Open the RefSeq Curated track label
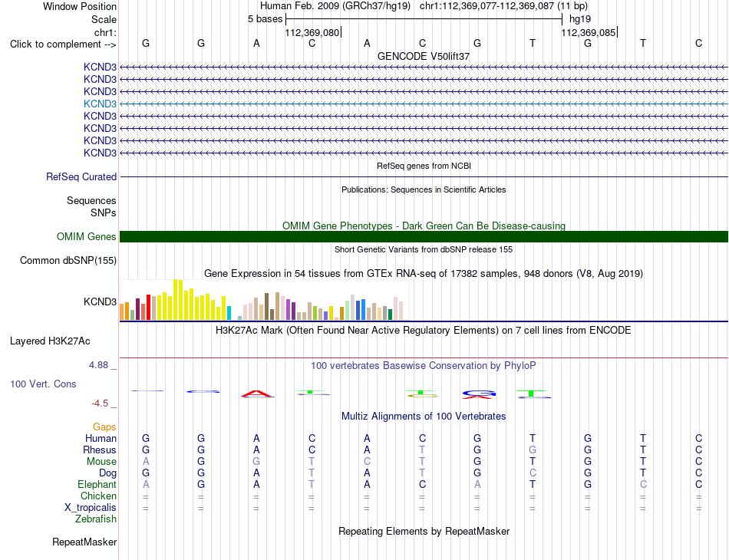This screenshot has height=560, width=729. tap(81, 176)
